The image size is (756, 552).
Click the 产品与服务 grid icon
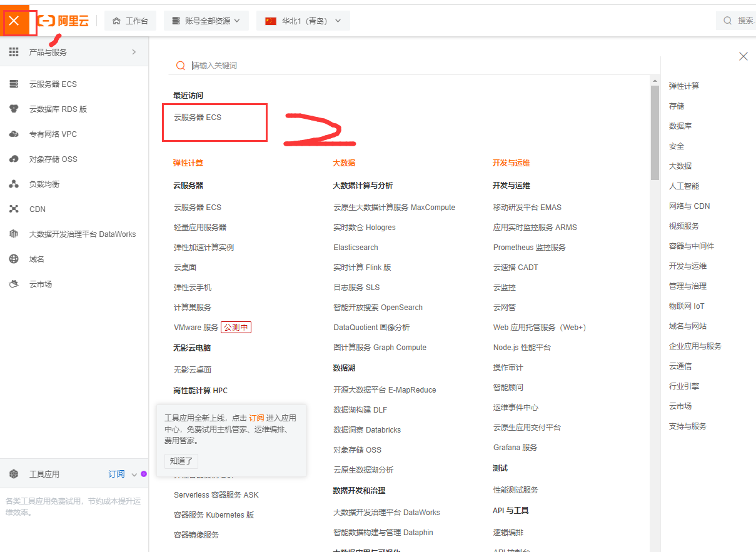14,52
